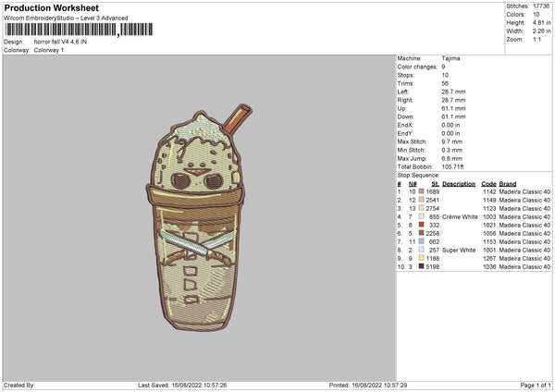Click stitch count 2754 in stop 3
Screen dimensions: 555x392
[433, 208]
